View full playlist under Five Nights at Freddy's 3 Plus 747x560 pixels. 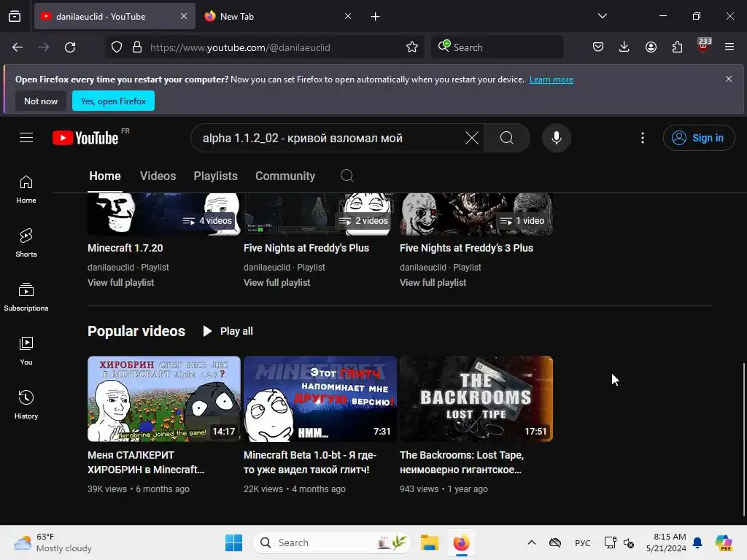click(x=433, y=282)
